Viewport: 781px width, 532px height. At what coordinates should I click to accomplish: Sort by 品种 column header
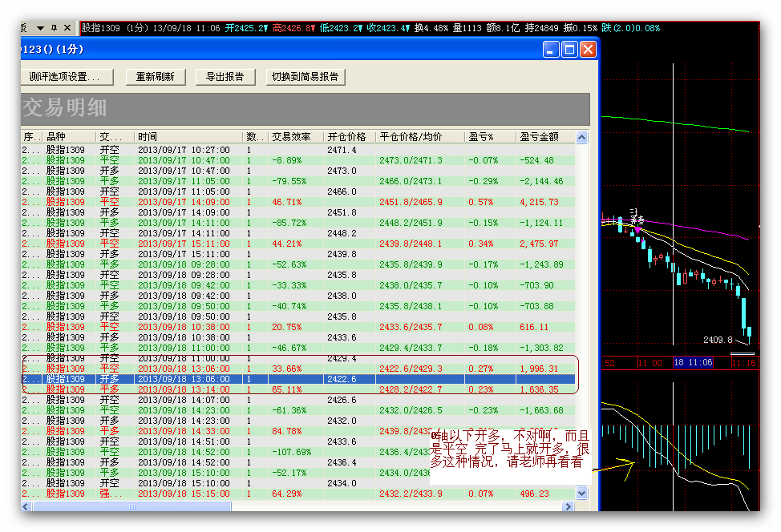point(69,137)
